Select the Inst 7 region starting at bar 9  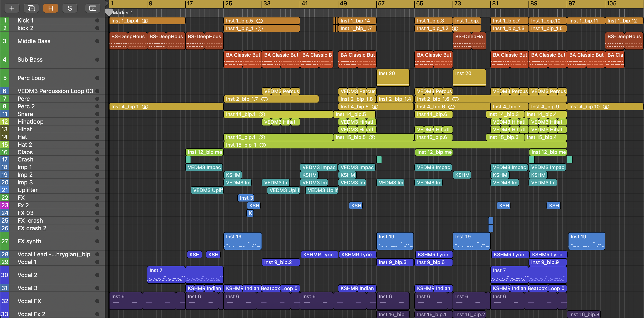coord(185,275)
